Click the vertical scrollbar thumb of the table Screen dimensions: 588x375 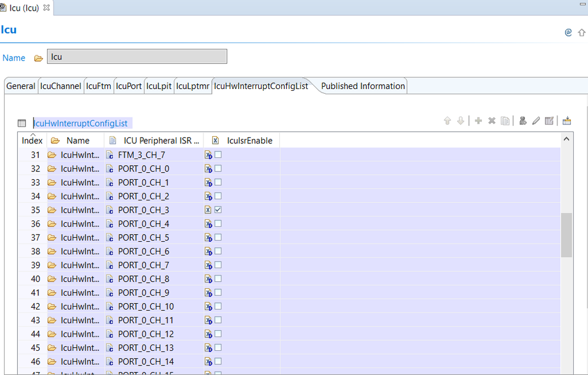pos(566,235)
